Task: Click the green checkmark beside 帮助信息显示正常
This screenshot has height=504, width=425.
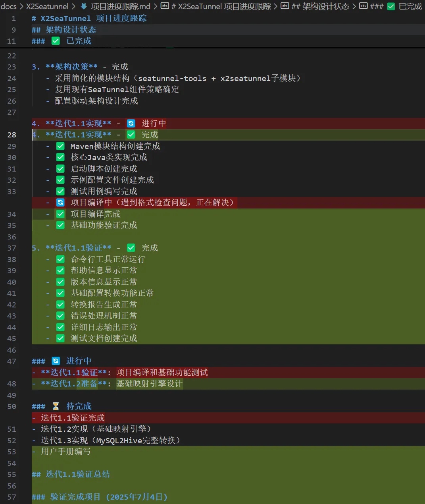Action: (x=60, y=270)
